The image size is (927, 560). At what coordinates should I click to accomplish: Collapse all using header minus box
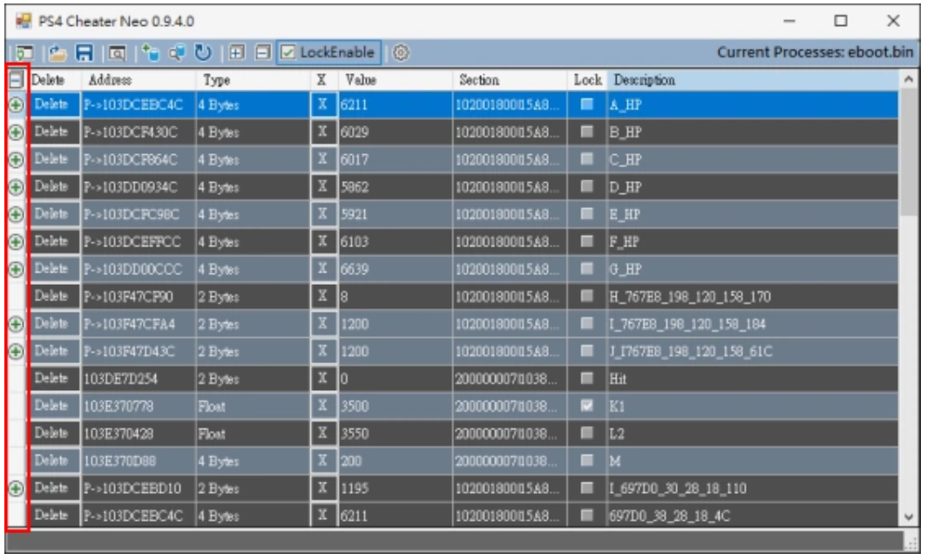(x=16, y=80)
